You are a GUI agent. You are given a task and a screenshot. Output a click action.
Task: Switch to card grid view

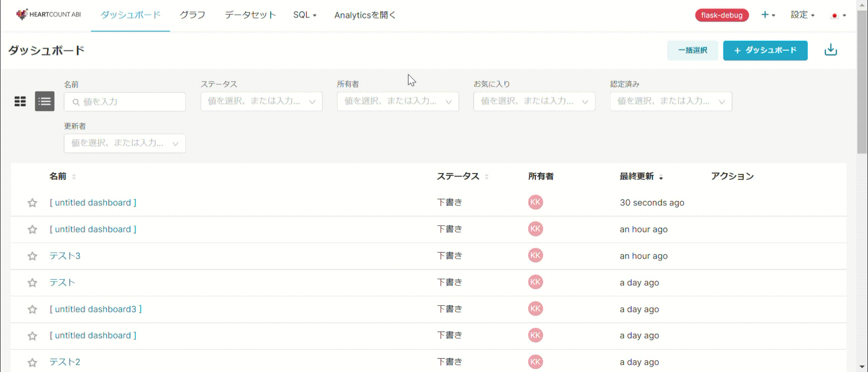point(20,101)
